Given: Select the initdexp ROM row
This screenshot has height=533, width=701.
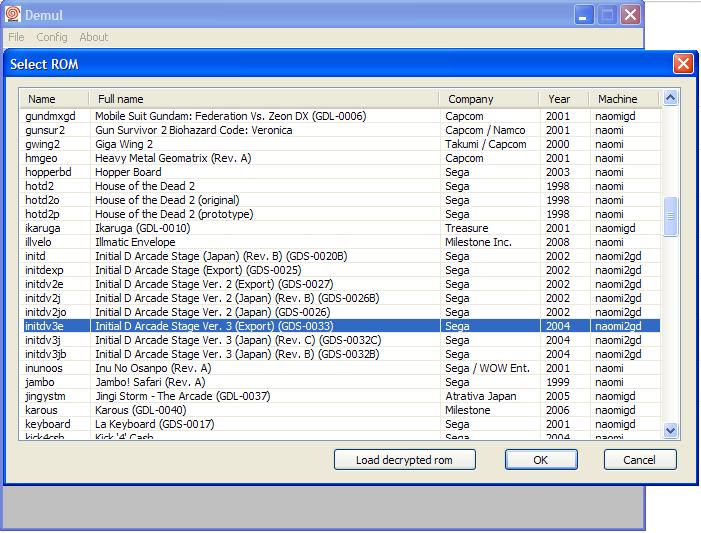Looking at the screenshot, I should coord(342,270).
